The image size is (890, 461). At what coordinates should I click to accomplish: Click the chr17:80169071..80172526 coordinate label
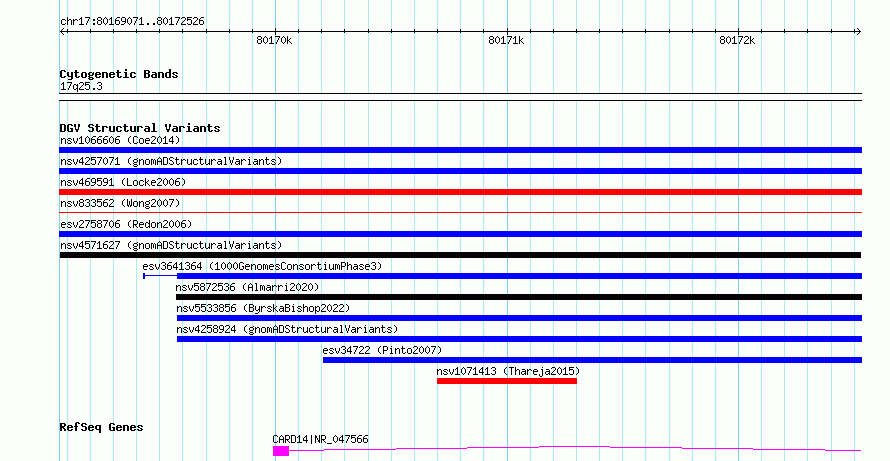tap(132, 22)
